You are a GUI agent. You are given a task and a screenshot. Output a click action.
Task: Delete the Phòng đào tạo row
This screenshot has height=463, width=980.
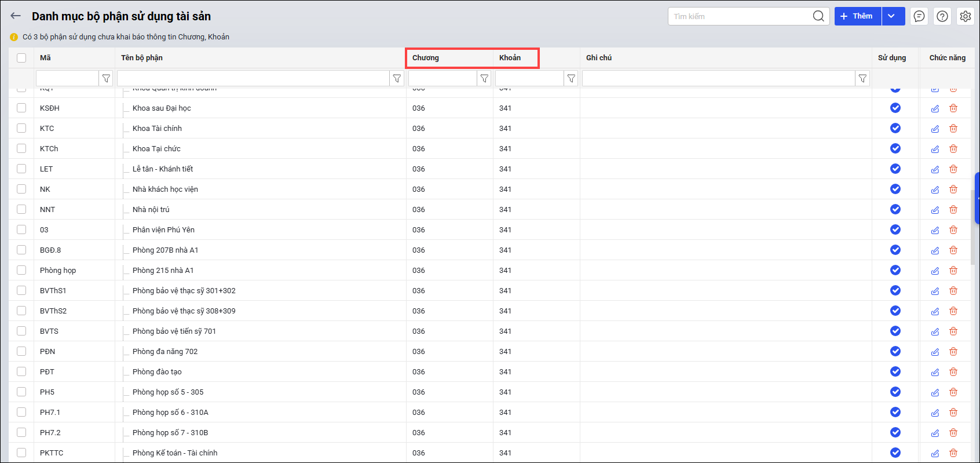point(953,372)
